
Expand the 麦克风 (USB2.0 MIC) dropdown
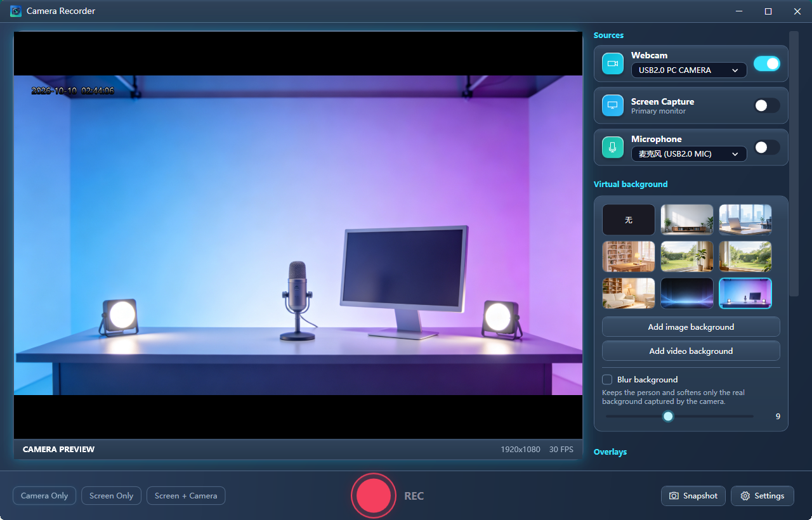click(689, 154)
